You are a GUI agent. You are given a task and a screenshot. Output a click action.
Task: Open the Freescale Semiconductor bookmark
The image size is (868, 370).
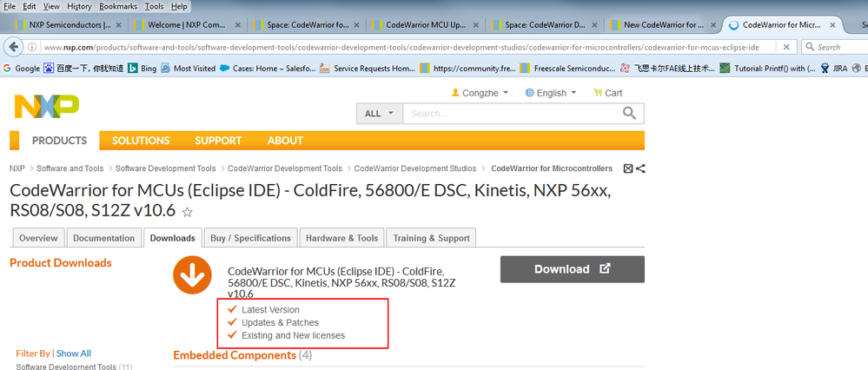click(568, 69)
